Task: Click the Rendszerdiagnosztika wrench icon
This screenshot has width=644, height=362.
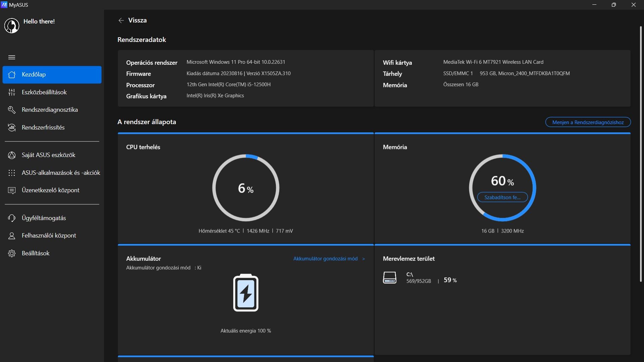Action: (12, 110)
